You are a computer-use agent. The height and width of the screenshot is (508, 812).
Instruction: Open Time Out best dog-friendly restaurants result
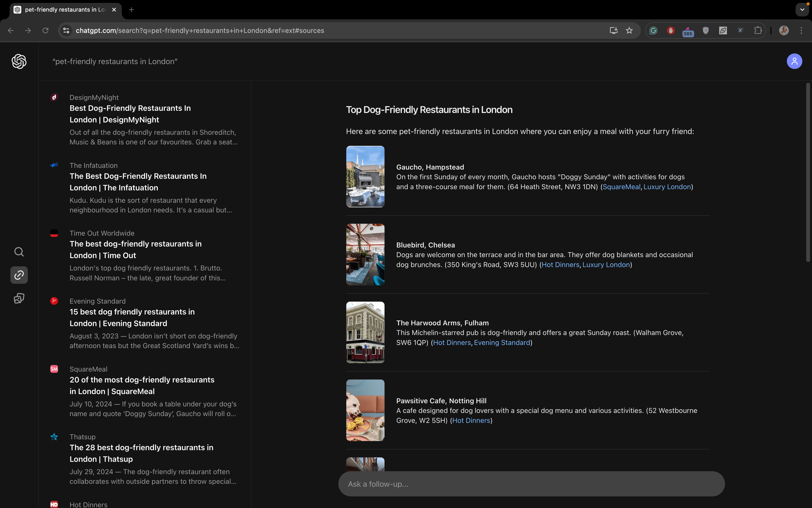[x=136, y=250]
